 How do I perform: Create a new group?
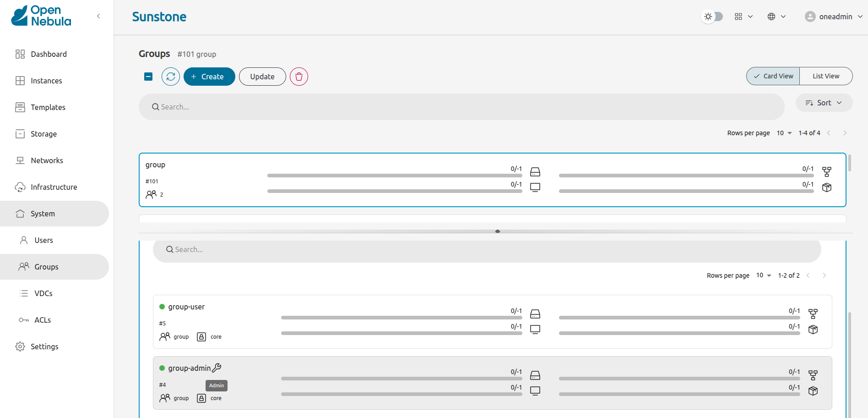click(209, 77)
